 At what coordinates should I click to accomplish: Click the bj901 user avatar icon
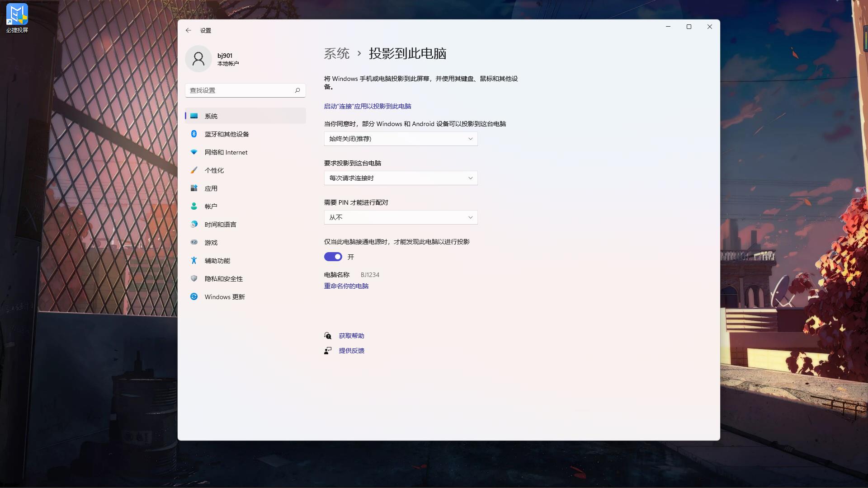198,59
